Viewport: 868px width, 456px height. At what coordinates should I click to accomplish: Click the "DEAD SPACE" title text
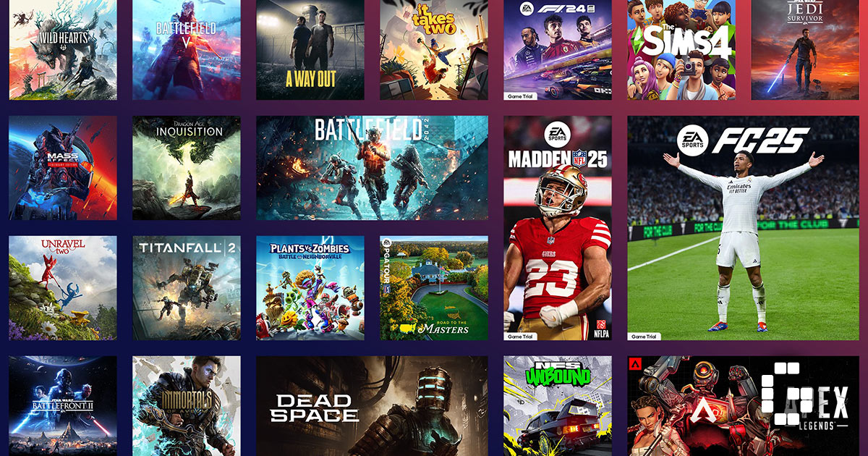(x=314, y=408)
